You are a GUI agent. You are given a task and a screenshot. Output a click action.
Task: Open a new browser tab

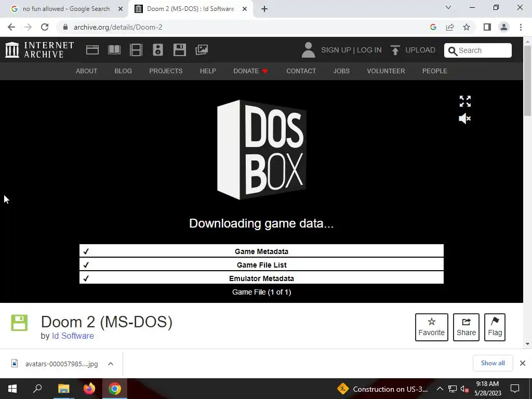point(264,9)
